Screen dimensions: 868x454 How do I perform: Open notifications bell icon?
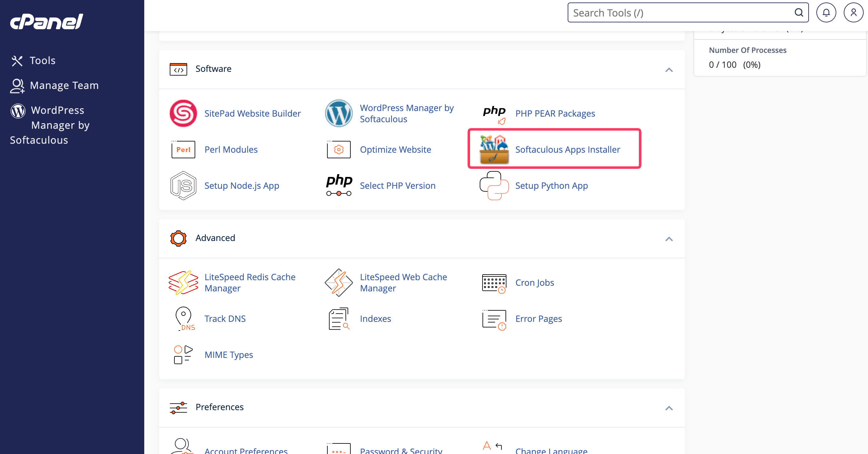click(826, 13)
